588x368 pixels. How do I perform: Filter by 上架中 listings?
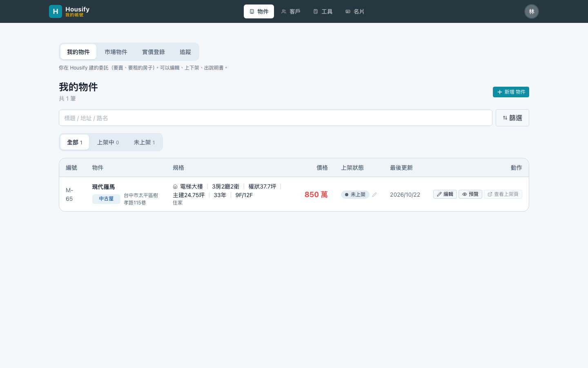(108, 142)
